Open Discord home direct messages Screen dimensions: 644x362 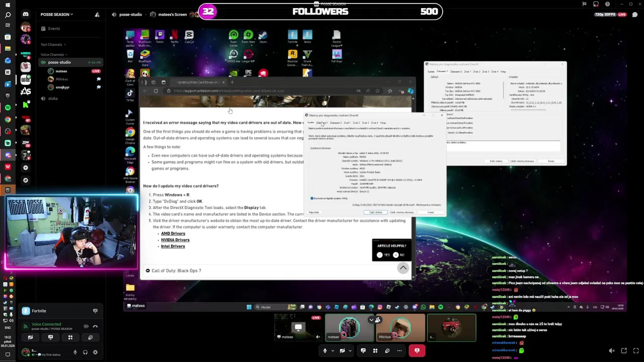(26, 14)
